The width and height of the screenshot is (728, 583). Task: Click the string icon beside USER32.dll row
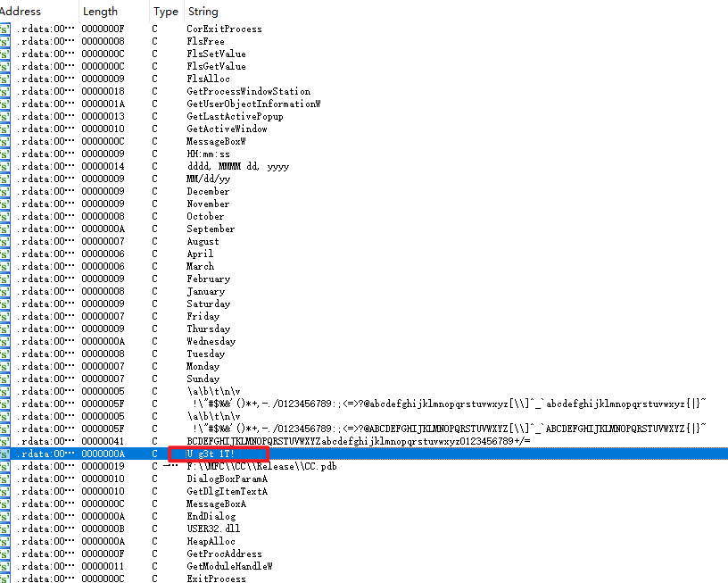coord(4,529)
